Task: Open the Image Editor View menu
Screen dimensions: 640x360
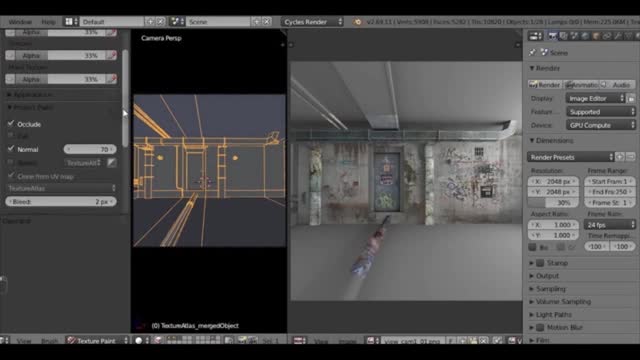Action: pos(321,341)
